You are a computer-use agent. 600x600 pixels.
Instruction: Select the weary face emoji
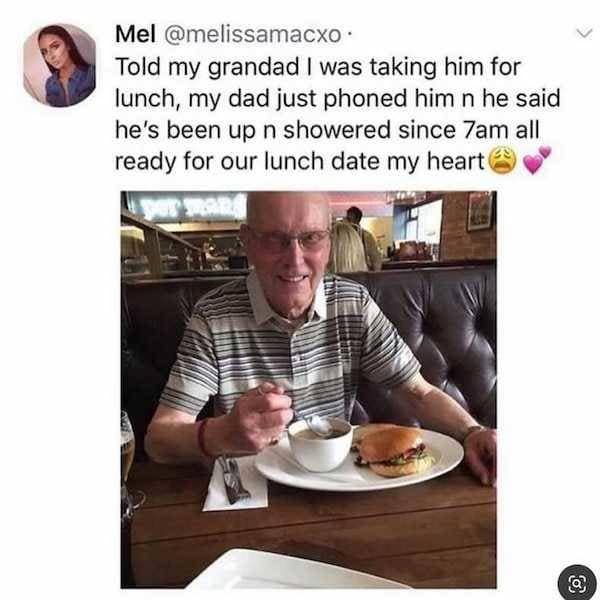pos(502,161)
